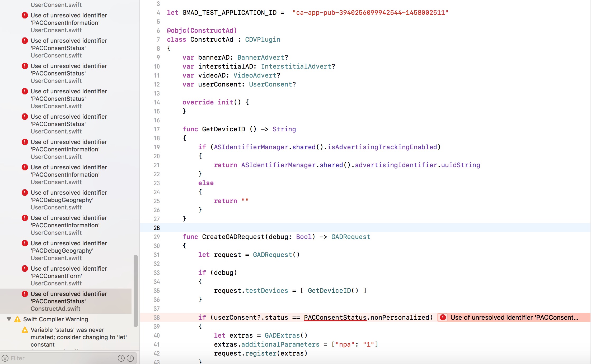Image resolution: width=591 pixels, height=364 pixels.
Task: Click error badge beside 'PACConsentForm' issue
Action: 25,268
